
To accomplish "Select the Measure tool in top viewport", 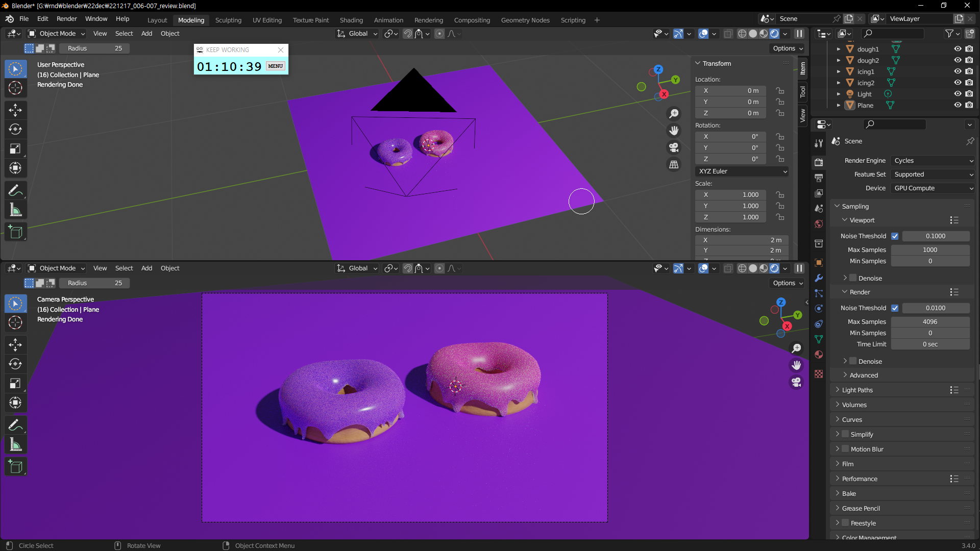I will [15, 210].
